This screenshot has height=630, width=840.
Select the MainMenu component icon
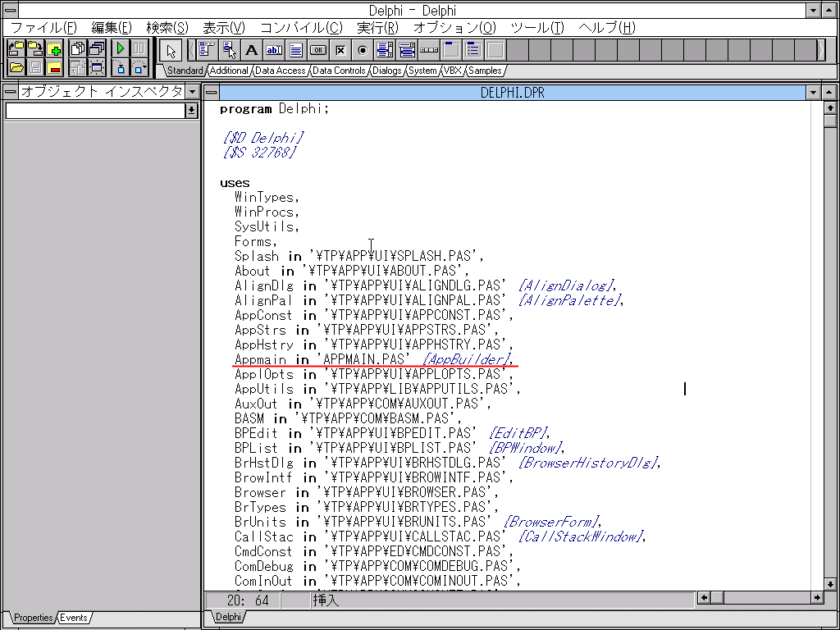coord(207,50)
